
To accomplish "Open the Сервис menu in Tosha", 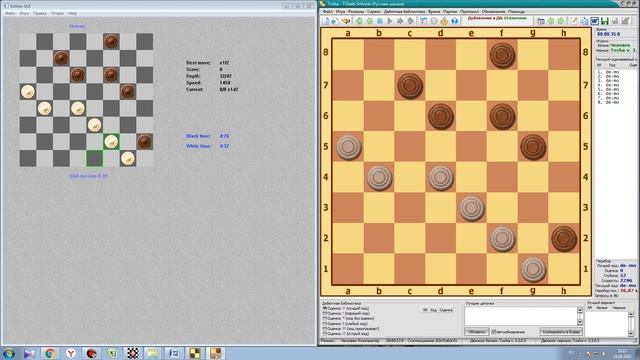I will coord(374,12).
